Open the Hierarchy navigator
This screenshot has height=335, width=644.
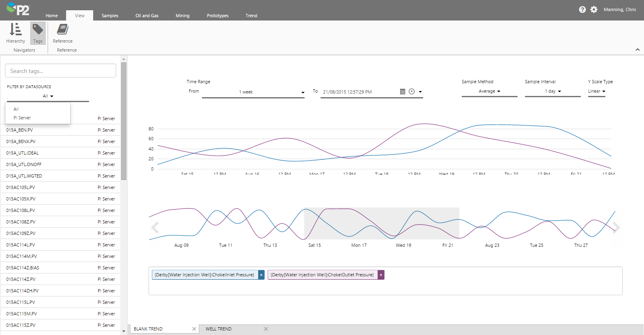coord(16,33)
